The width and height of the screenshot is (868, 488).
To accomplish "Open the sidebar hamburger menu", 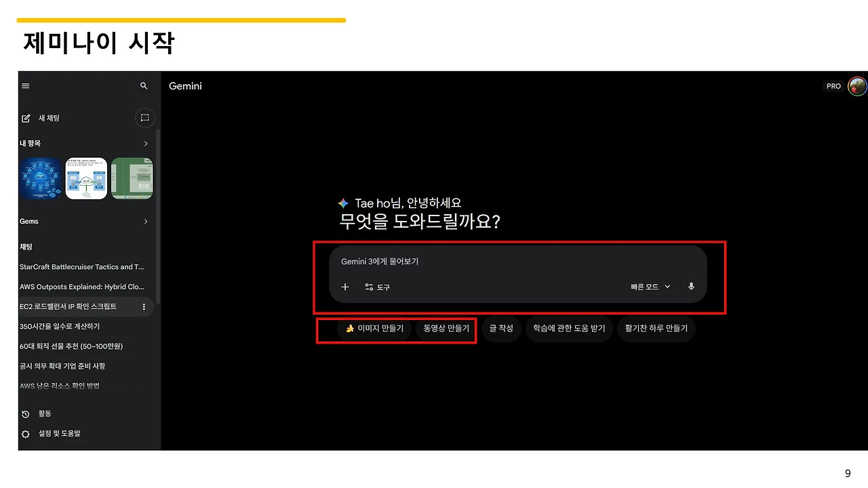I will click(x=25, y=85).
